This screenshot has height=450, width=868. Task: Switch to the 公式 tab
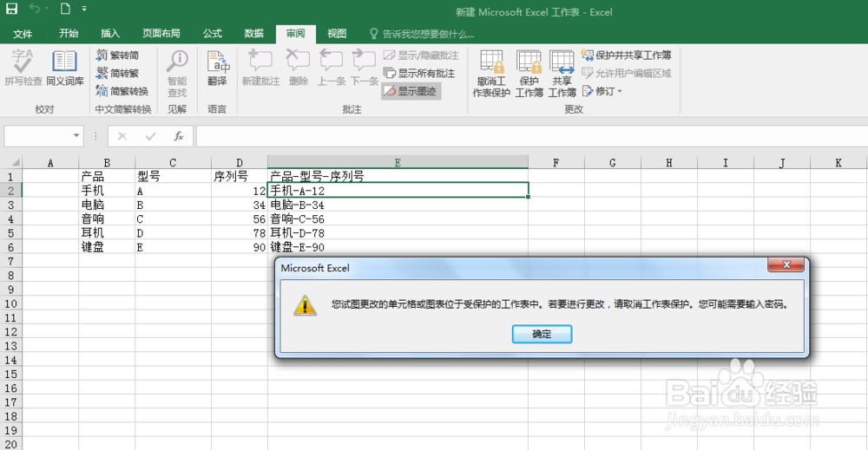coord(213,34)
